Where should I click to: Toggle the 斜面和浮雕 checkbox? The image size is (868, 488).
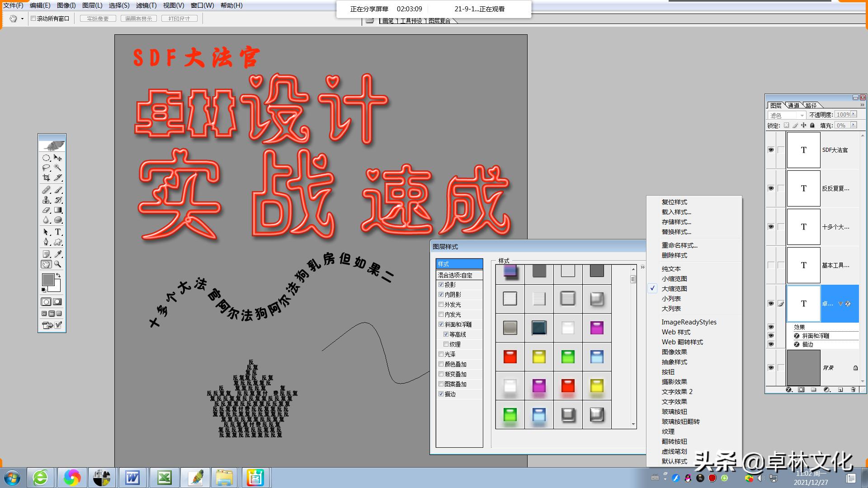[441, 324]
